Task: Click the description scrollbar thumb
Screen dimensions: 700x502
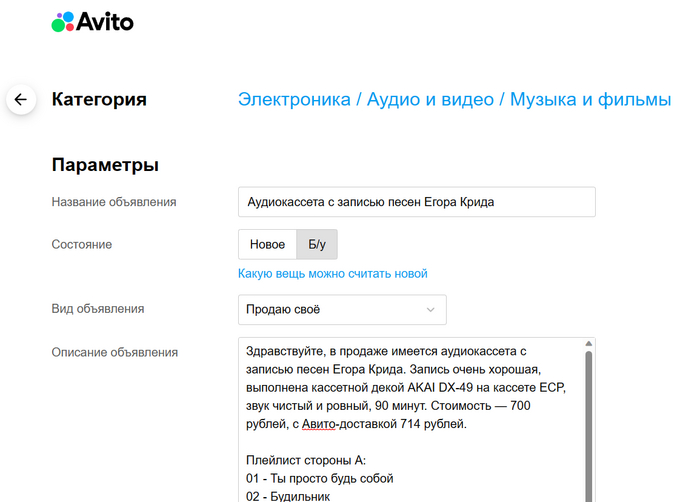Action: pyautogui.click(x=589, y=427)
